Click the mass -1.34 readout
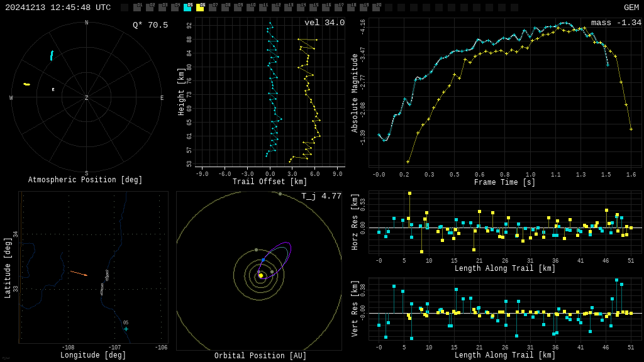644x362 pixels. (x=616, y=23)
